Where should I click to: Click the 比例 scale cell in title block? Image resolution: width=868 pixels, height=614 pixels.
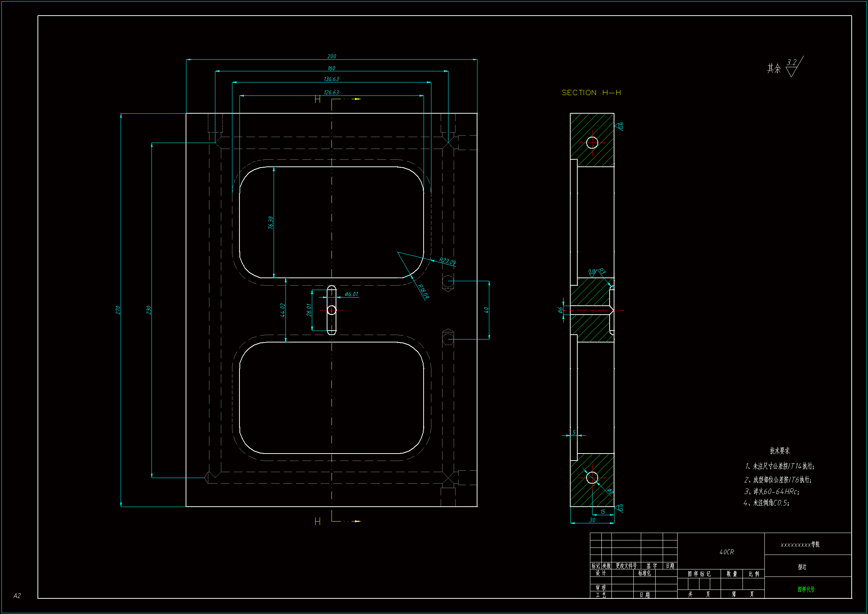[754, 574]
